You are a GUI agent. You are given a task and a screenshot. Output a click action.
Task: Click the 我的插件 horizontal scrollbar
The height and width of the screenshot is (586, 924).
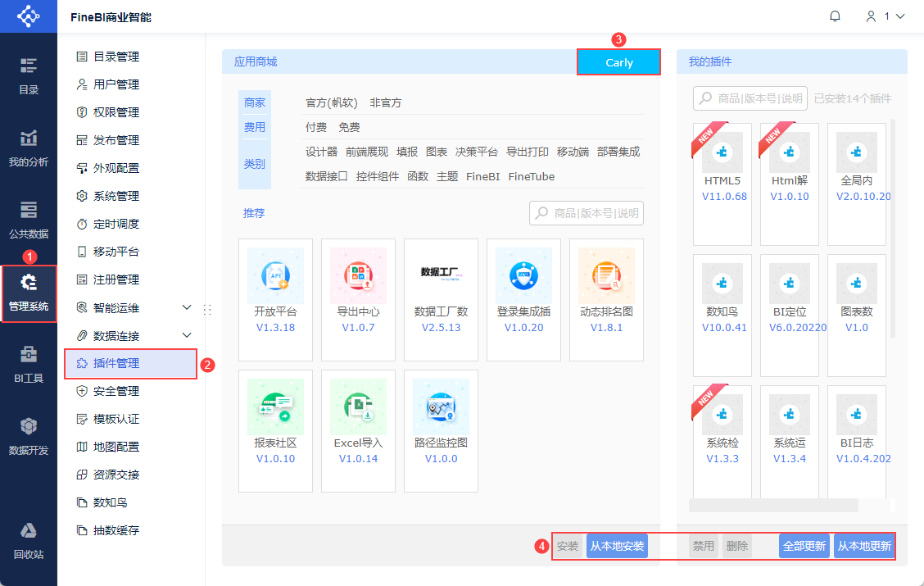point(773,505)
